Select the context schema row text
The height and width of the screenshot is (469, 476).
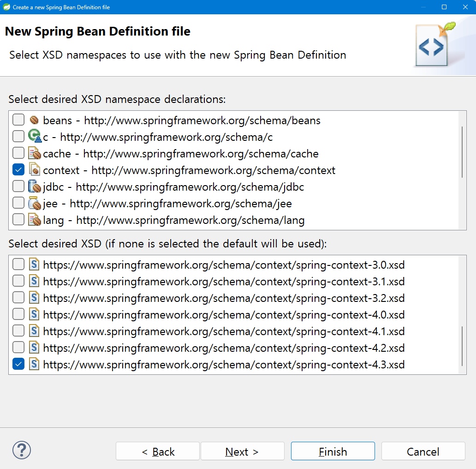tap(189, 170)
